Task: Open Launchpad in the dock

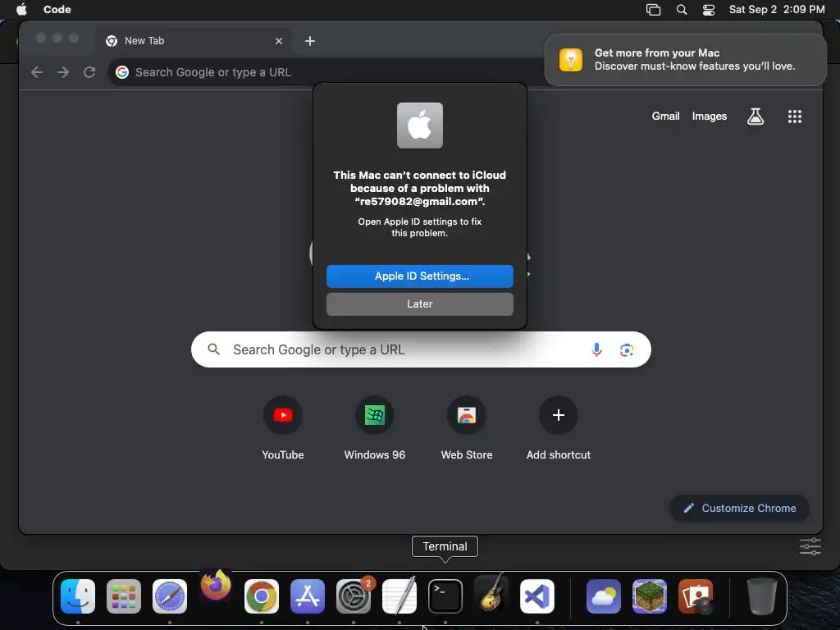Action: pyautogui.click(x=124, y=596)
